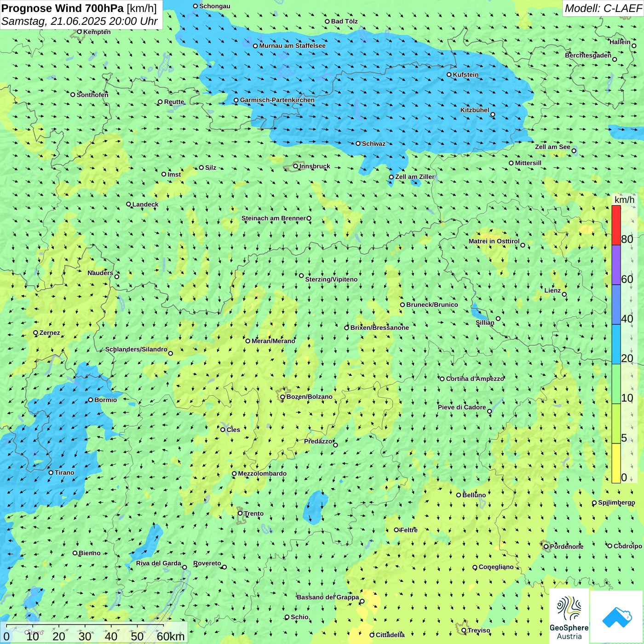This screenshot has width=644, height=644.
Task: Click the Bad Tölz label
Action: coord(344,21)
